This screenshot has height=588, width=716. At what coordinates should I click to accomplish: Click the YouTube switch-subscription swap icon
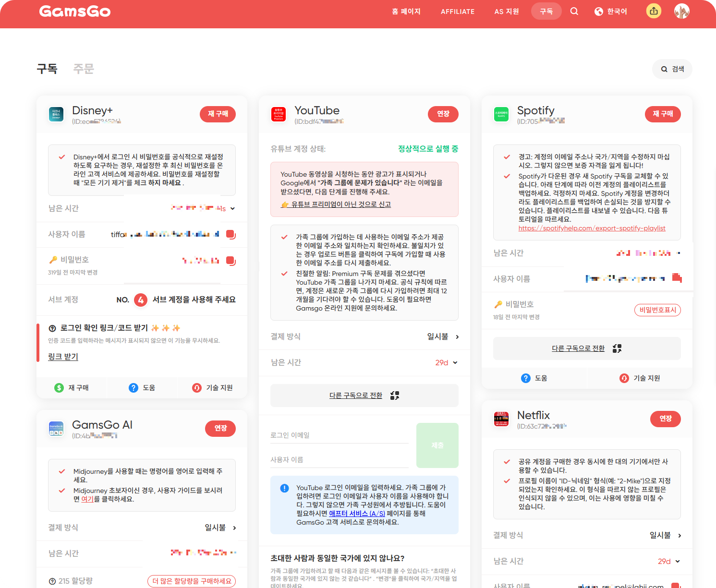[x=395, y=396]
